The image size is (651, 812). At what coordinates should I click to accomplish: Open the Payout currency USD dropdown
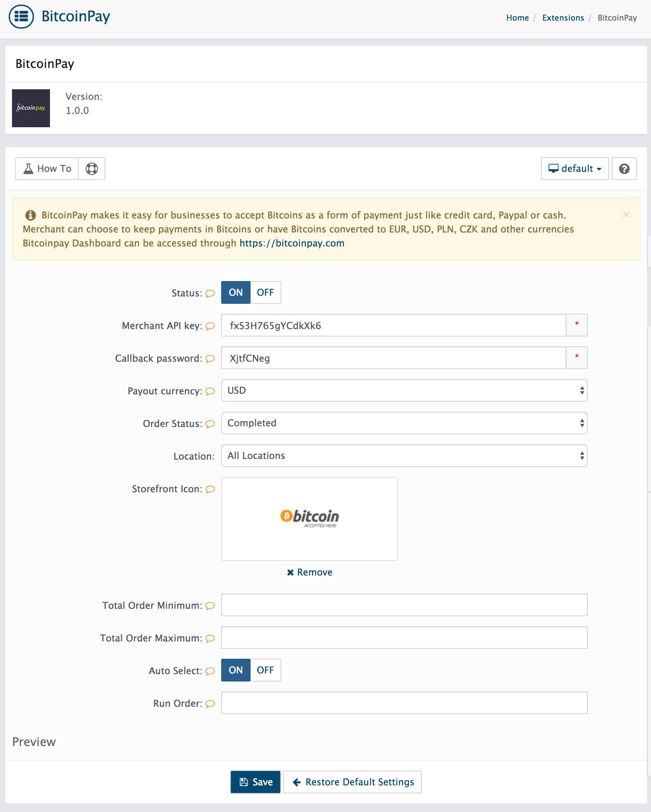coord(404,390)
